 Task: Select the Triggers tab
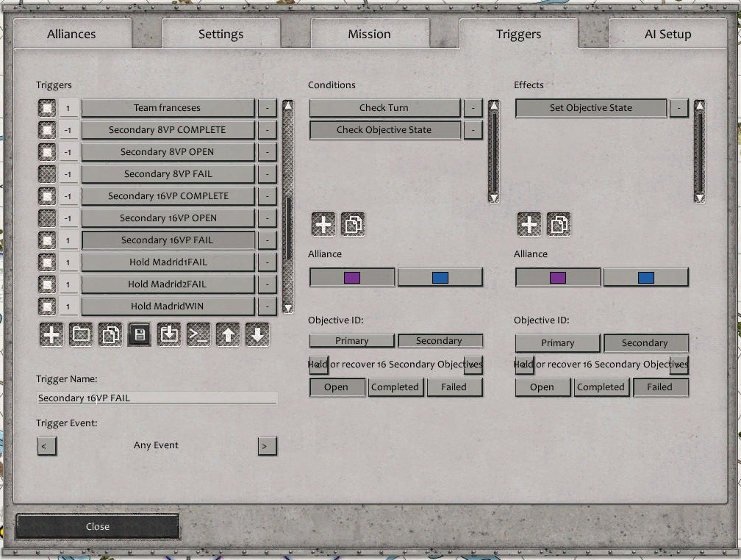point(518,34)
